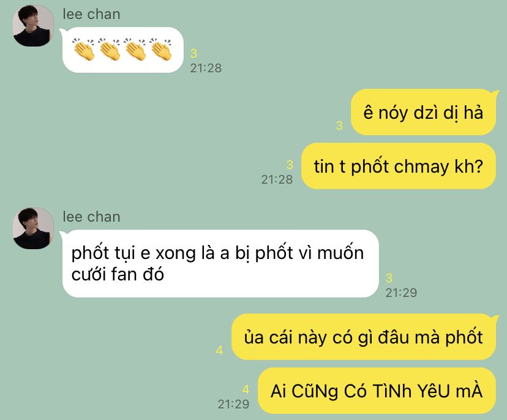Tap the lee chan name above the phốt tụi e message
This screenshot has width=507, height=420.
coord(91,217)
